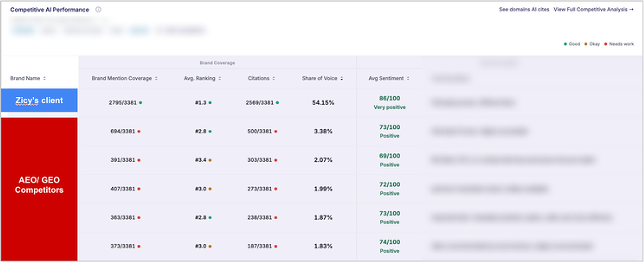Click the 72/100 sentiment score
This screenshot has height=262, width=644.
coord(390,185)
